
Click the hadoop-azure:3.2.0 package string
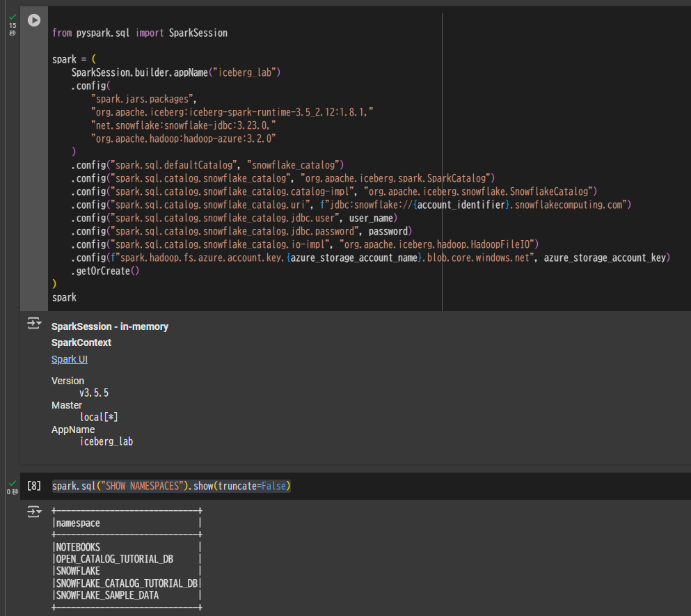point(183,139)
